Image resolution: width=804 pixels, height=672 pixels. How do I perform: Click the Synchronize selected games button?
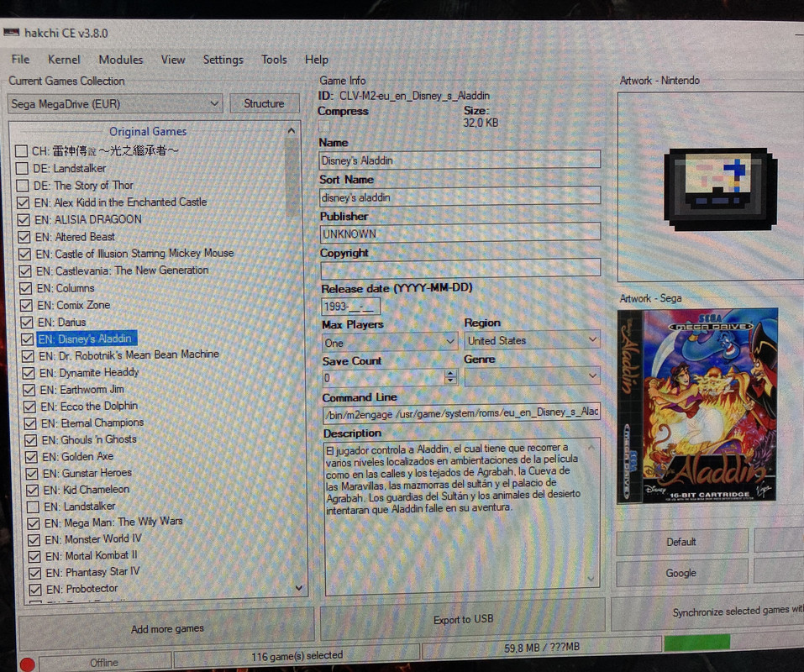pos(707,612)
